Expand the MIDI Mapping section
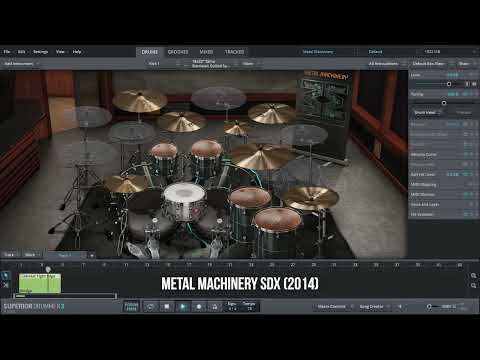Image resolution: width=480 pixels, height=360 pixels. (443, 184)
